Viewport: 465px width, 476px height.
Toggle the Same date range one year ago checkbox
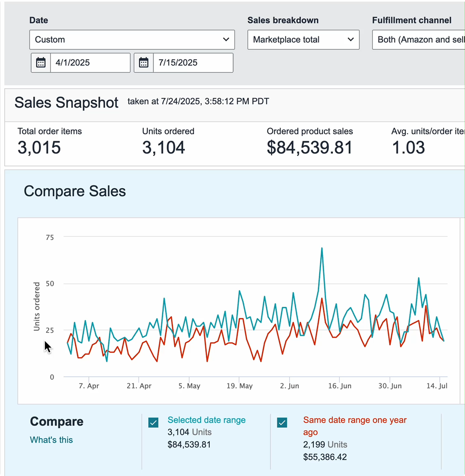click(282, 422)
